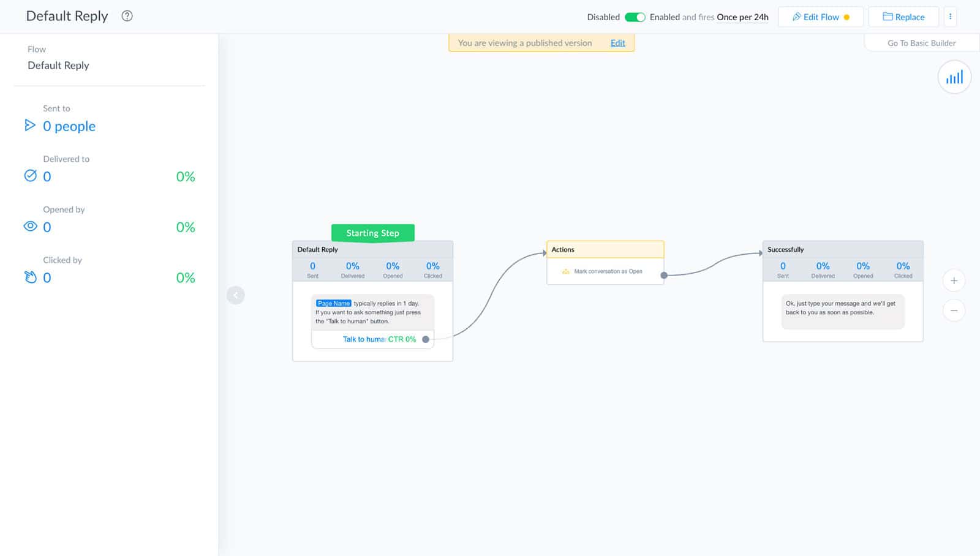Viewport: 980px width, 556px height.
Task: Click the Clicked by hand icon
Action: [30, 277]
